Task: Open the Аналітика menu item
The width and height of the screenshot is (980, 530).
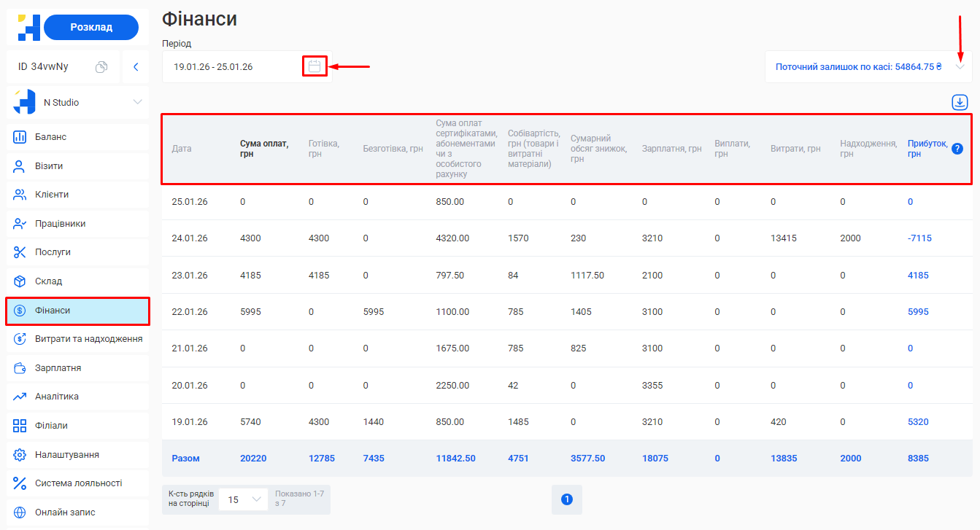Action: point(56,397)
